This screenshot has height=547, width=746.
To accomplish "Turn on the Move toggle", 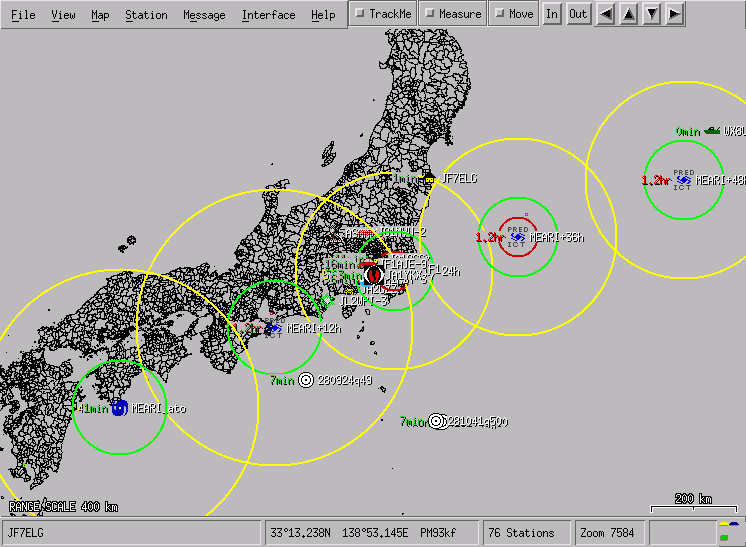I will point(514,14).
